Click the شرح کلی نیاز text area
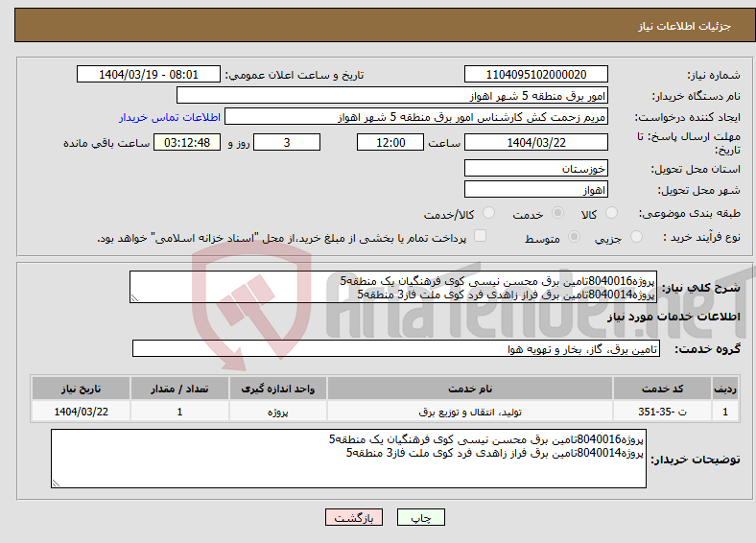 pos(393,287)
